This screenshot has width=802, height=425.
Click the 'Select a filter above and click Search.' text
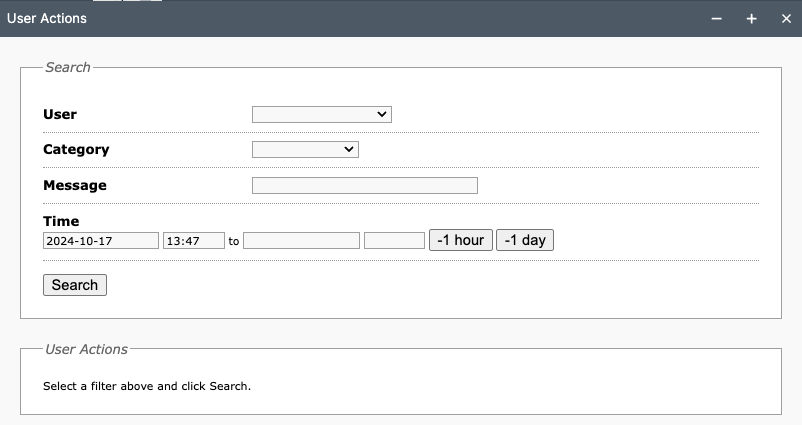[147, 386]
